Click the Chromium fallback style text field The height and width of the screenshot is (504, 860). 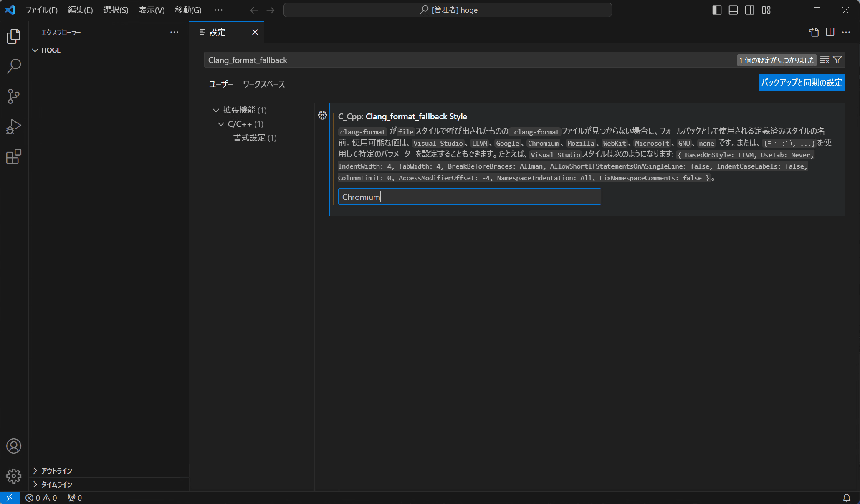coord(469,197)
